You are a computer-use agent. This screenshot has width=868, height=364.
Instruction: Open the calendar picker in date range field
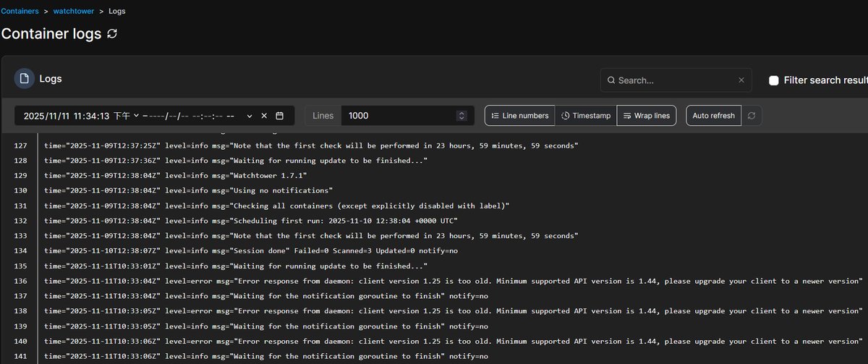tap(280, 116)
